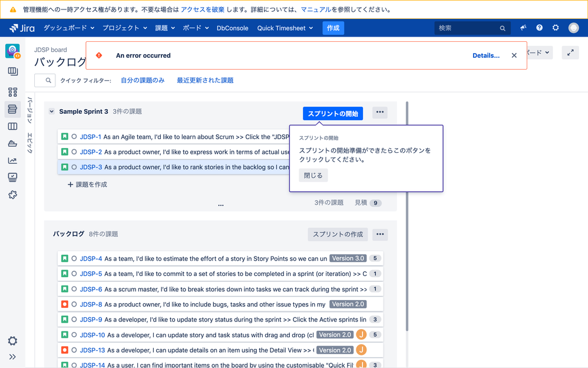The width and height of the screenshot is (588, 368).
Task: Expand the エピック side panel
Action: pyautogui.click(x=30, y=143)
